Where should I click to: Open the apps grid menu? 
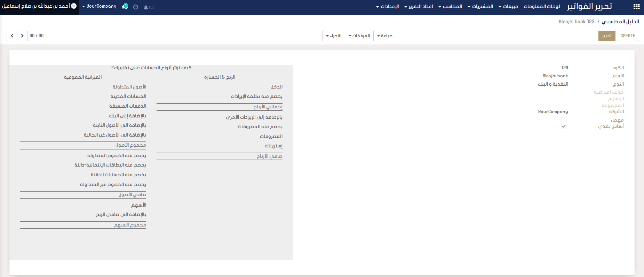[636, 7]
